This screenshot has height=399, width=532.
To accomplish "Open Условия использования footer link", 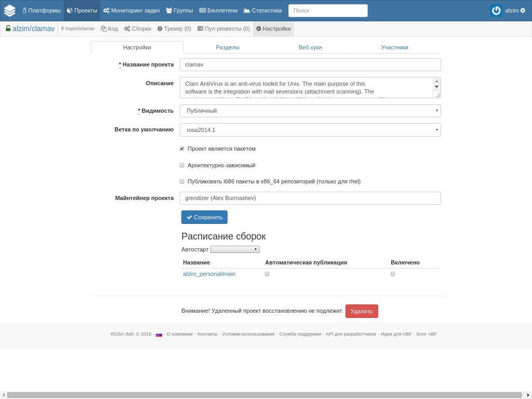I will tap(248, 334).
